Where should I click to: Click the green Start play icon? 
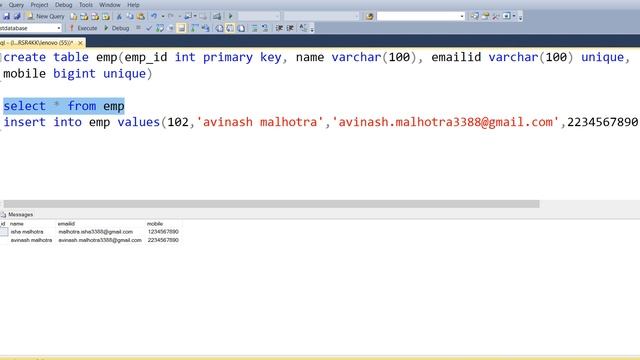tap(231, 16)
